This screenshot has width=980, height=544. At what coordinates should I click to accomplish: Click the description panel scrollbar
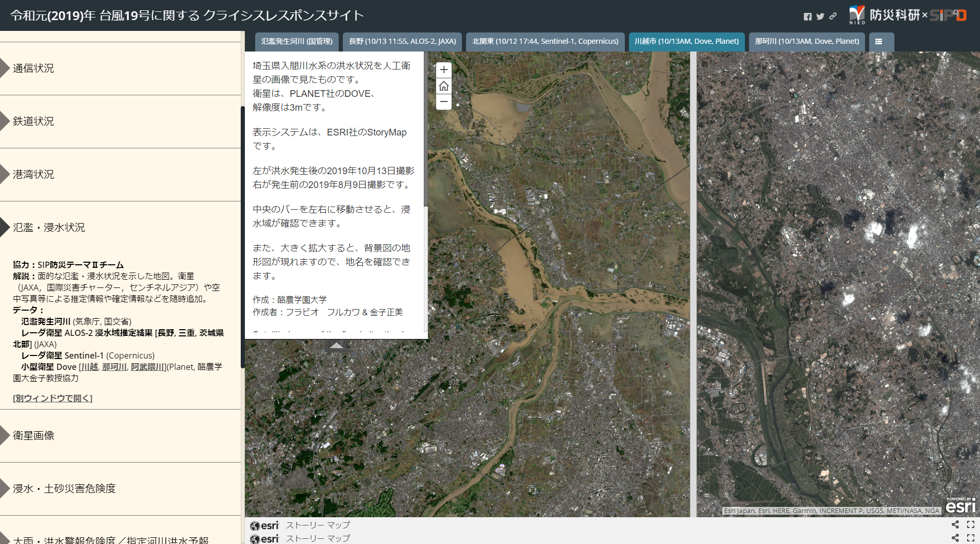coord(425,129)
